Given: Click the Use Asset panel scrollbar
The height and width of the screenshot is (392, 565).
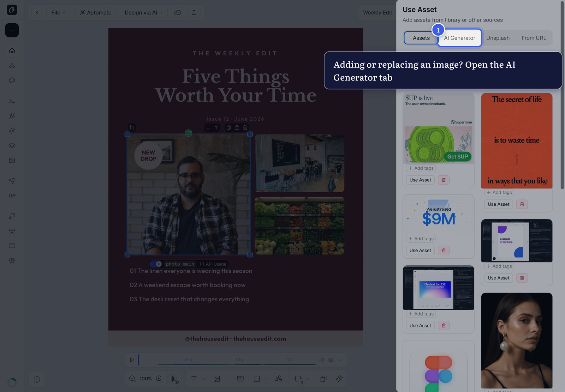Looking at the screenshot, I should tap(562, 95).
